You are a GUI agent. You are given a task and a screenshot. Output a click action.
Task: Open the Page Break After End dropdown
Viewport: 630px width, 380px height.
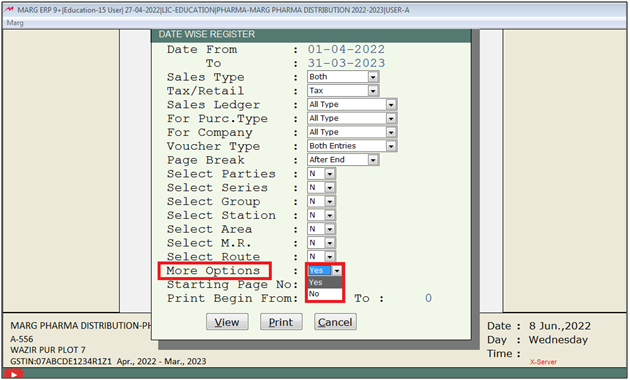343,160
